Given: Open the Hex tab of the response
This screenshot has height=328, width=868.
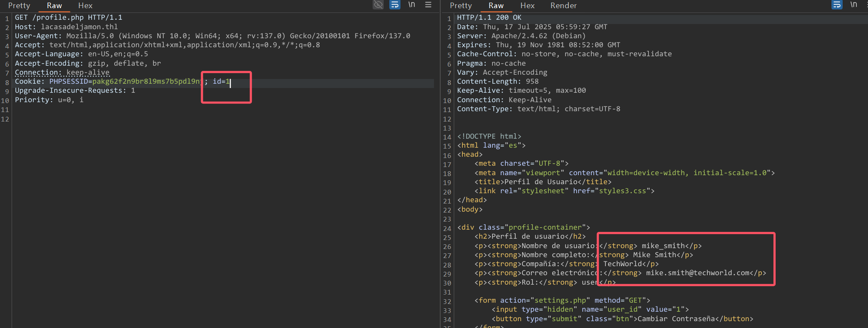Looking at the screenshot, I should 527,6.
